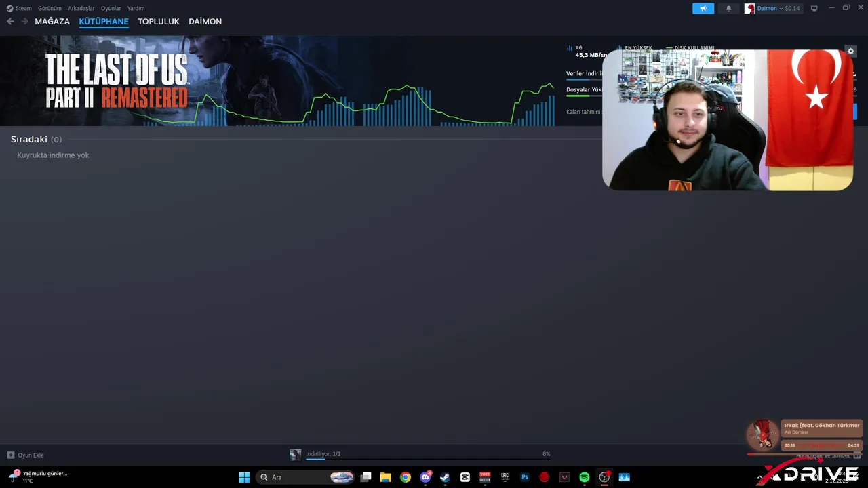
Task: Expand the Daimon account dropdown
Action: click(770, 8)
